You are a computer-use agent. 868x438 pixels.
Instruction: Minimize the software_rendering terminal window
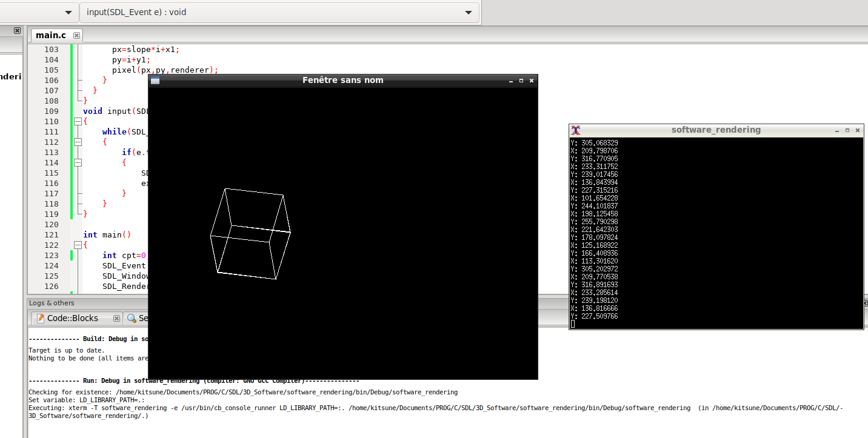(x=837, y=130)
